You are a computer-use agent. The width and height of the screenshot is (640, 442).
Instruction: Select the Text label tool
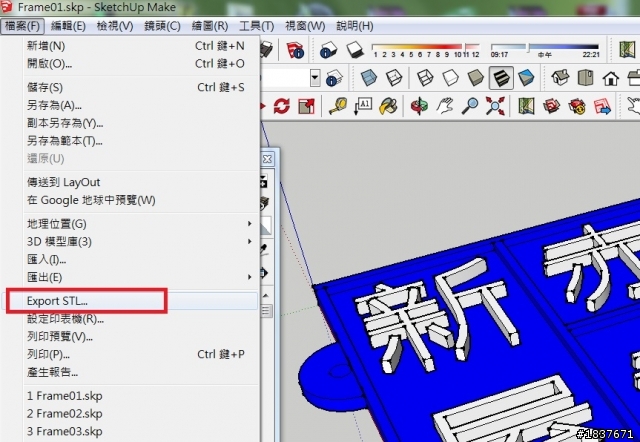[363, 106]
